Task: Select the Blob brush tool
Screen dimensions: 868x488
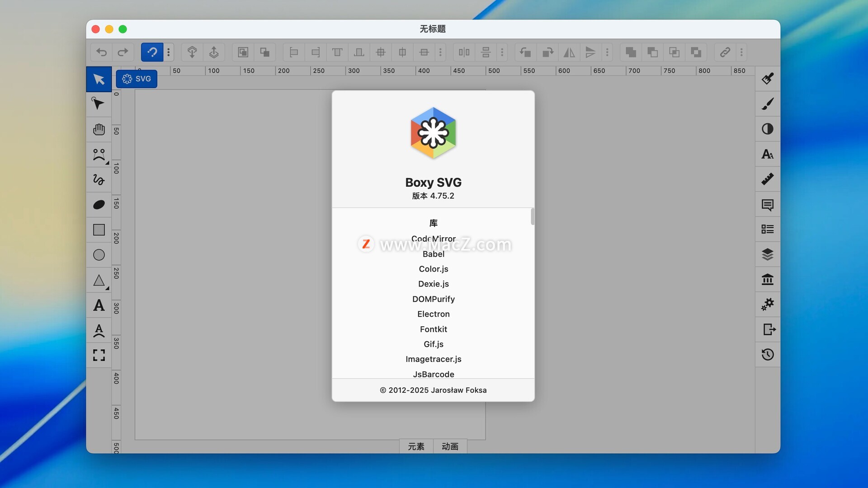Action: (99, 205)
